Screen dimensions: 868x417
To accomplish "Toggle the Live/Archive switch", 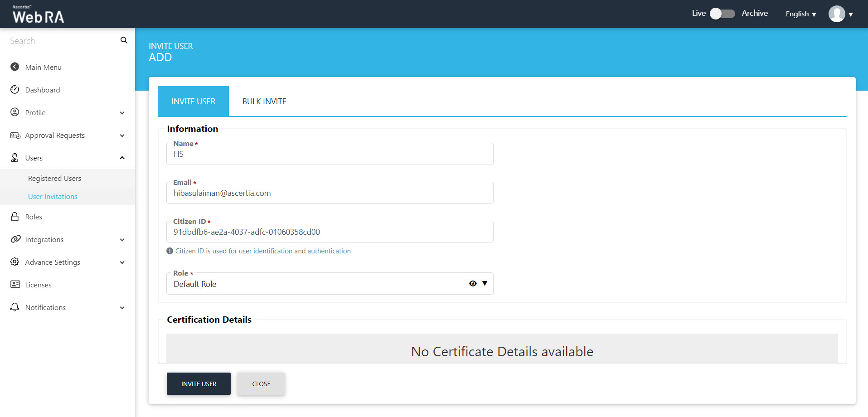I will 722,14.
